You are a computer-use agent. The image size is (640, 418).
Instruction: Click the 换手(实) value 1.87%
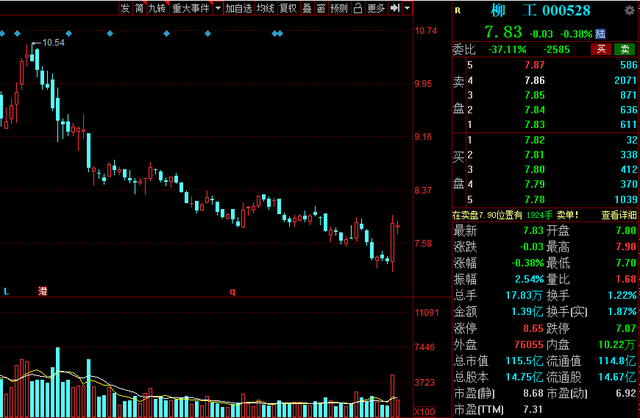[x=622, y=311]
